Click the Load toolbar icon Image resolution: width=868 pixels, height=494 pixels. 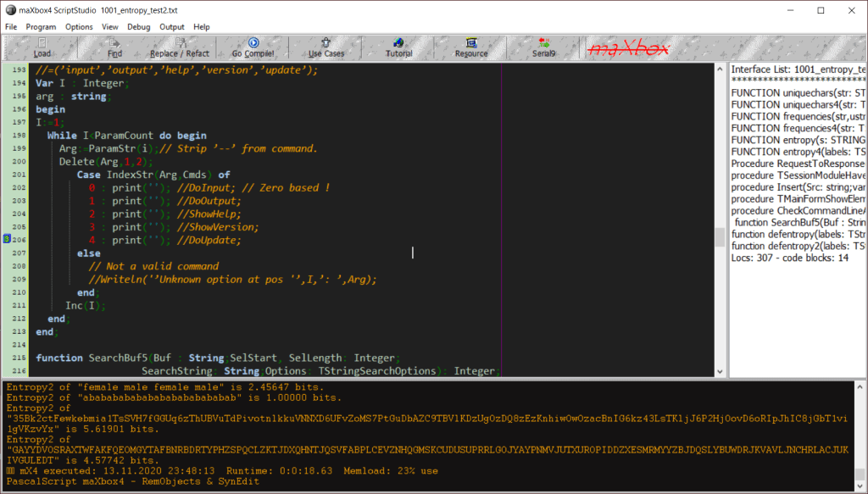point(42,47)
